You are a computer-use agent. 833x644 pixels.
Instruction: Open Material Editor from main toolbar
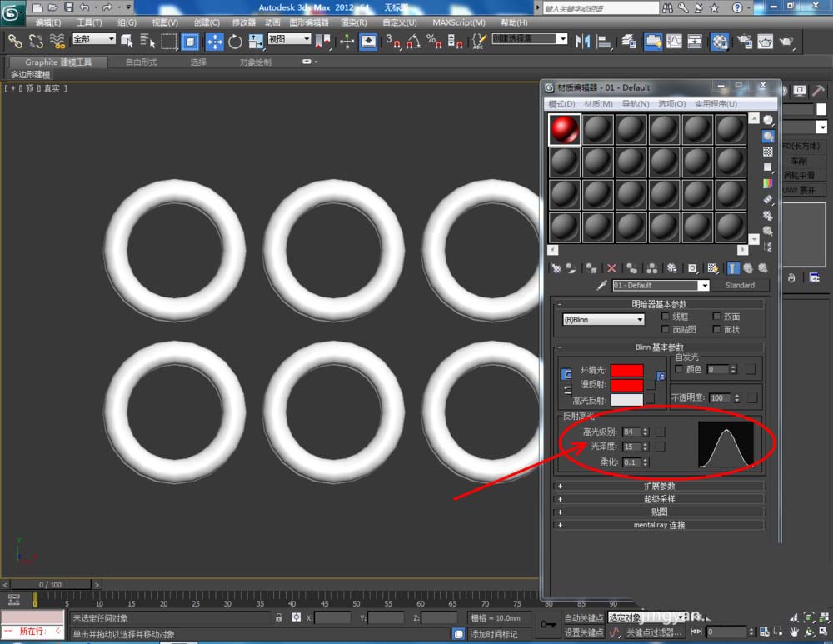coord(720,42)
